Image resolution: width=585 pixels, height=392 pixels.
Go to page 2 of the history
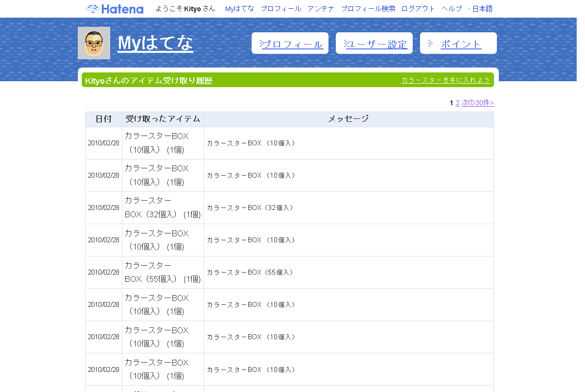pos(457,103)
